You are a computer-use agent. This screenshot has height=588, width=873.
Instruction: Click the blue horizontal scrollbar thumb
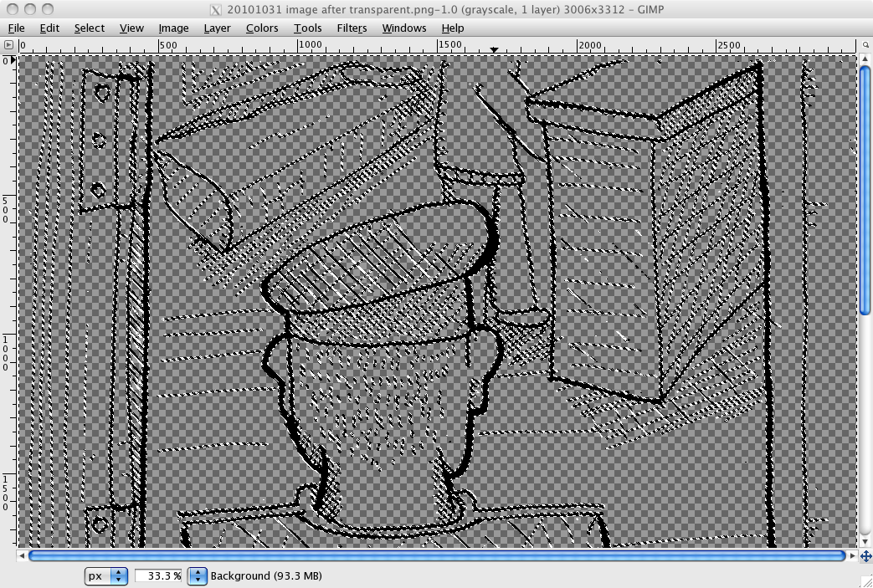tap(435, 555)
